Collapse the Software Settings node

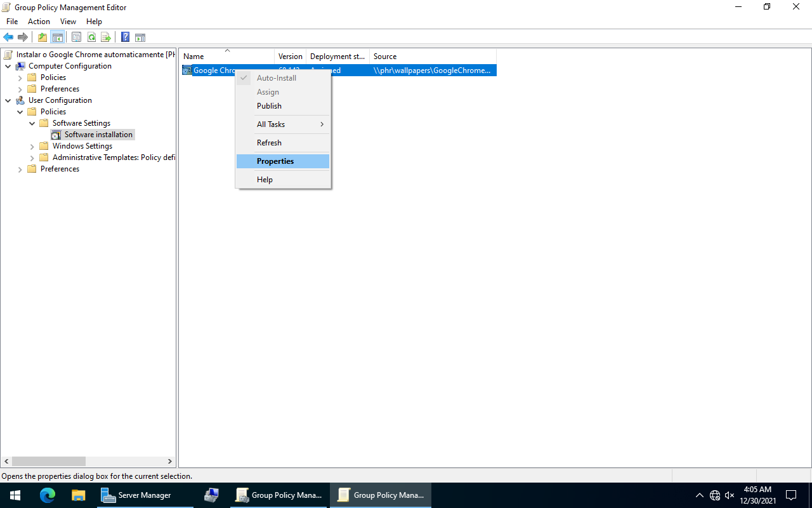coord(32,123)
